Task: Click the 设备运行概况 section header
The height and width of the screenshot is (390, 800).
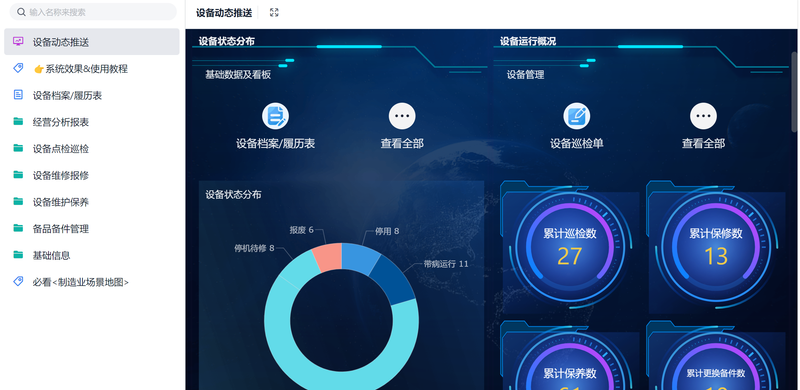Action: pyautogui.click(x=528, y=41)
